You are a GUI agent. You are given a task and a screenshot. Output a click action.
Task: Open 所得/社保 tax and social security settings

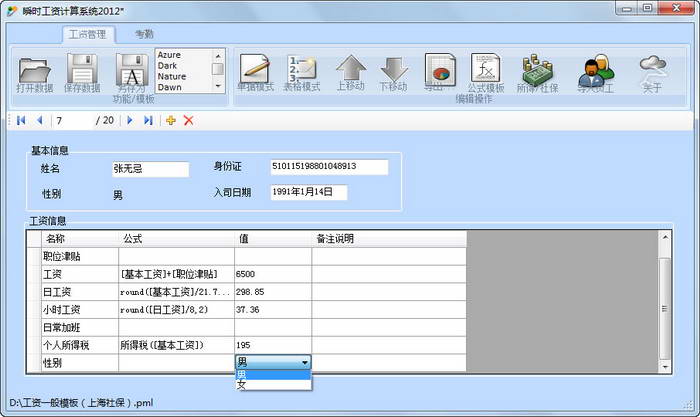click(538, 73)
